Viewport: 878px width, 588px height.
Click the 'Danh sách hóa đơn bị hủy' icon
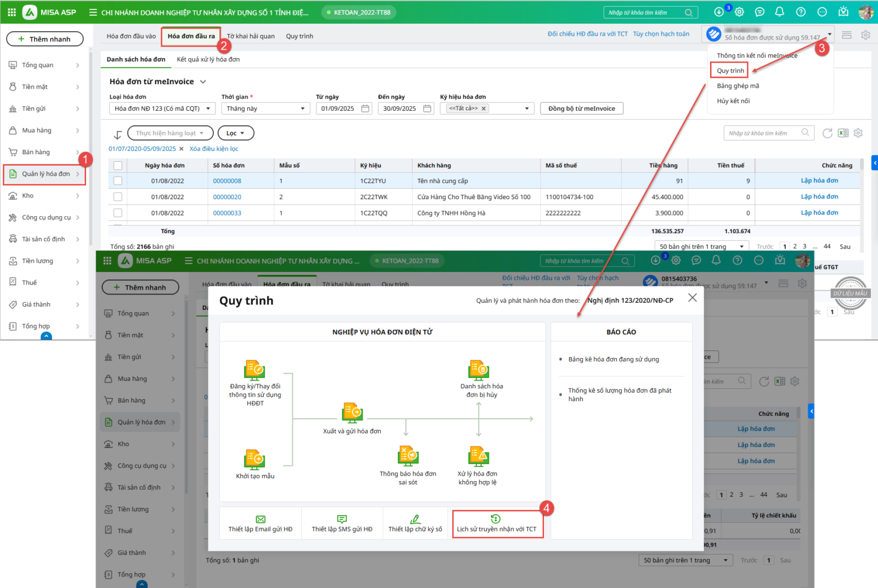coord(479,370)
